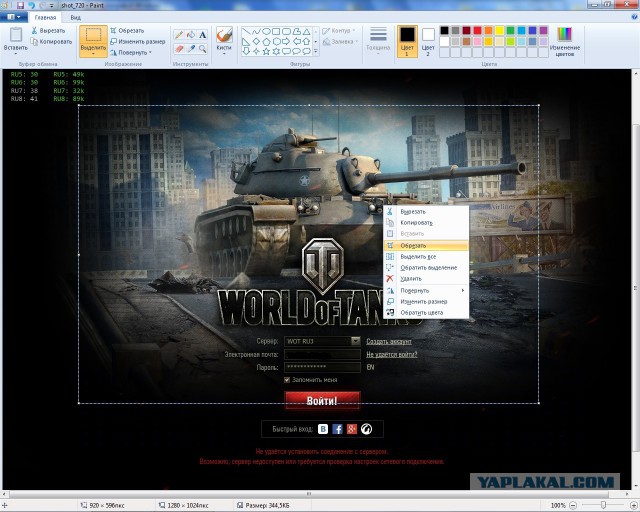Pick the yellow swatch in the palette
This screenshot has width=640, height=512.
pos(499,30)
